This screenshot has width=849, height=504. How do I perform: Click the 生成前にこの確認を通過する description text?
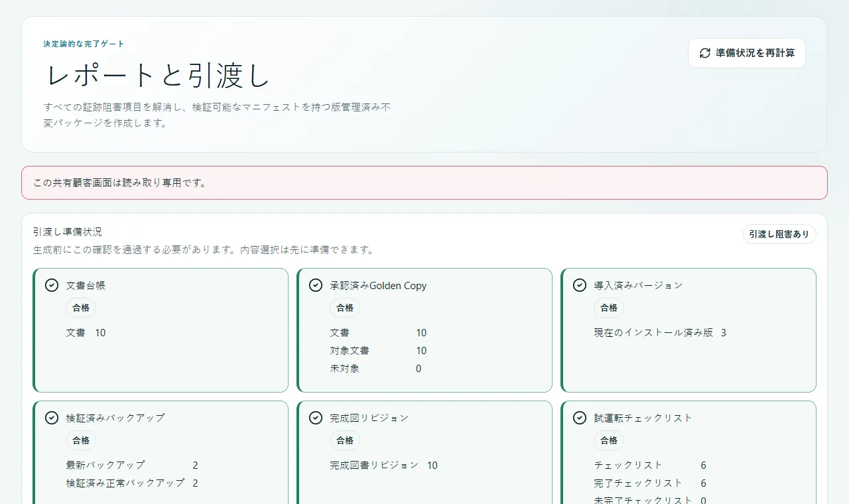[204, 250]
